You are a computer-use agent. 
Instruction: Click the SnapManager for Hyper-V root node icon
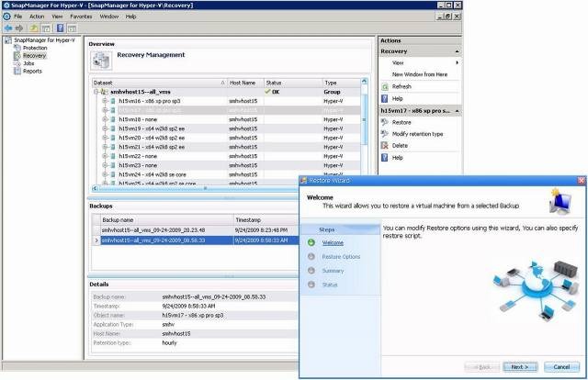click(x=8, y=40)
